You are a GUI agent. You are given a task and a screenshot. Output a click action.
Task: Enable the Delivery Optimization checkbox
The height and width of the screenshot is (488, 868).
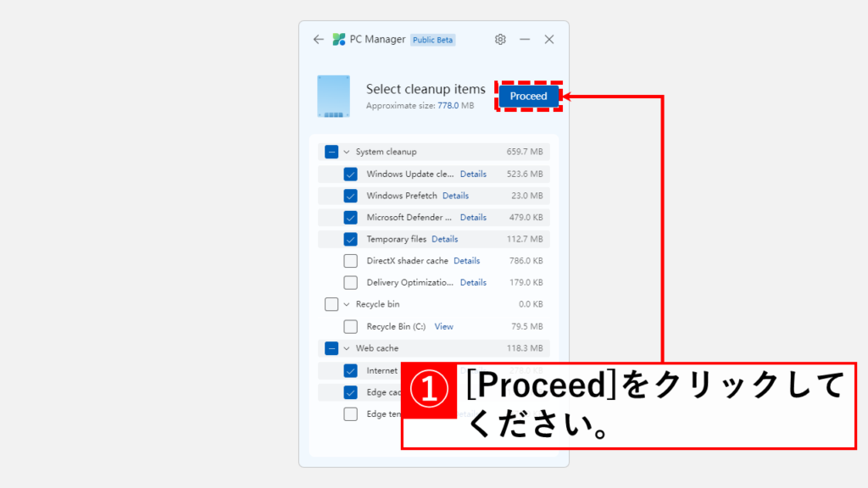350,282
